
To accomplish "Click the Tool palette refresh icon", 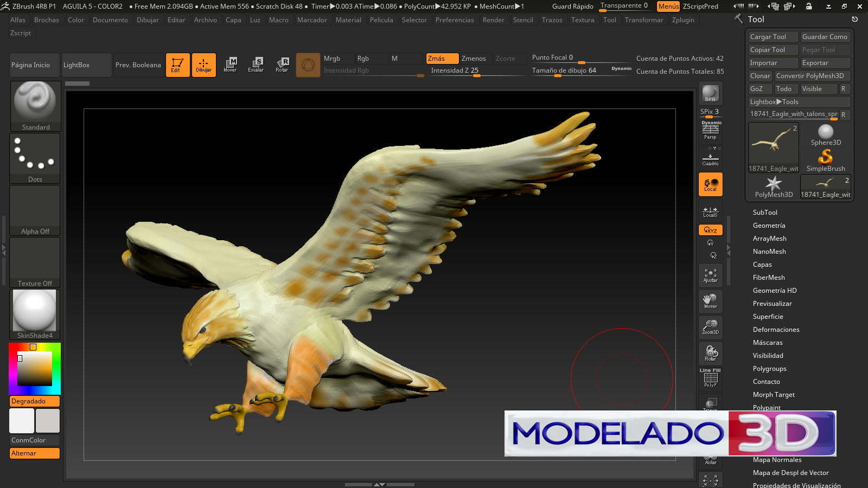I will pyautogui.click(x=855, y=19).
